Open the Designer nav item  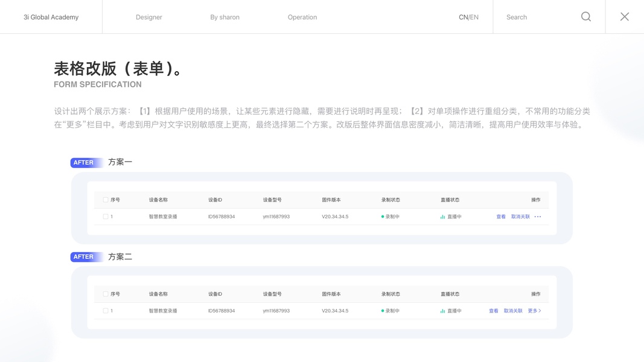click(x=148, y=17)
